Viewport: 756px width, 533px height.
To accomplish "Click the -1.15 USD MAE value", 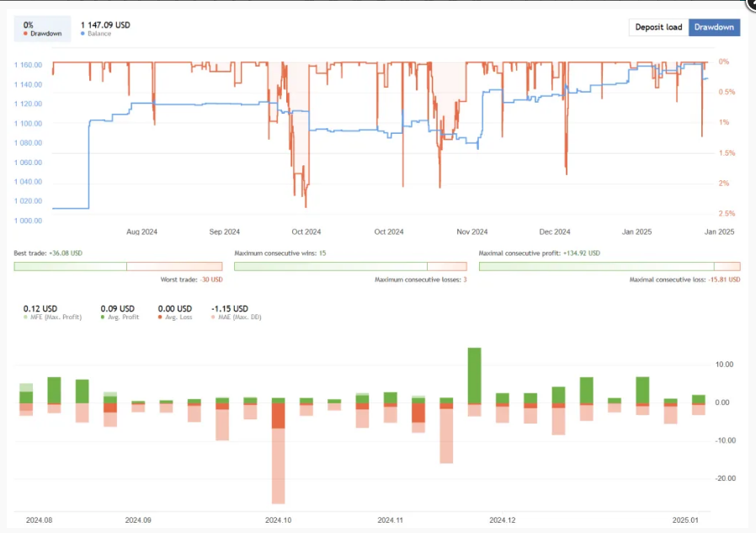I will tap(230, 309).
